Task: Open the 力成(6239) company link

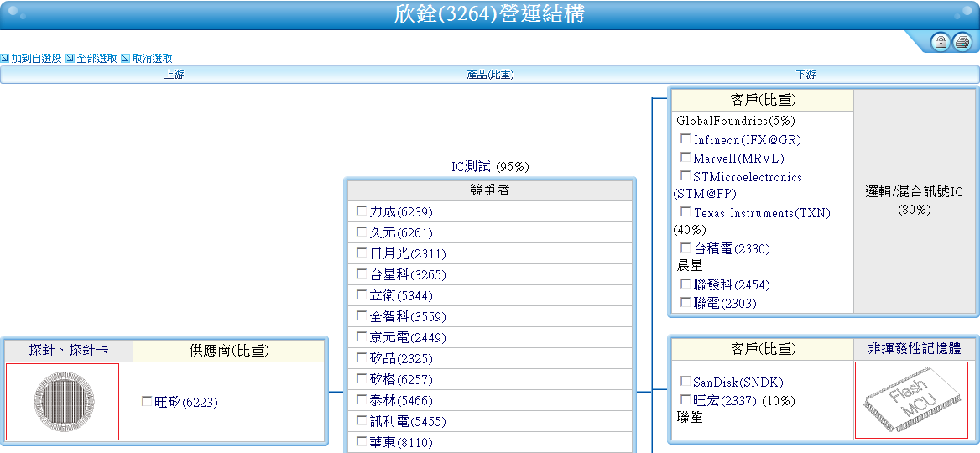Action: point(400,211)
